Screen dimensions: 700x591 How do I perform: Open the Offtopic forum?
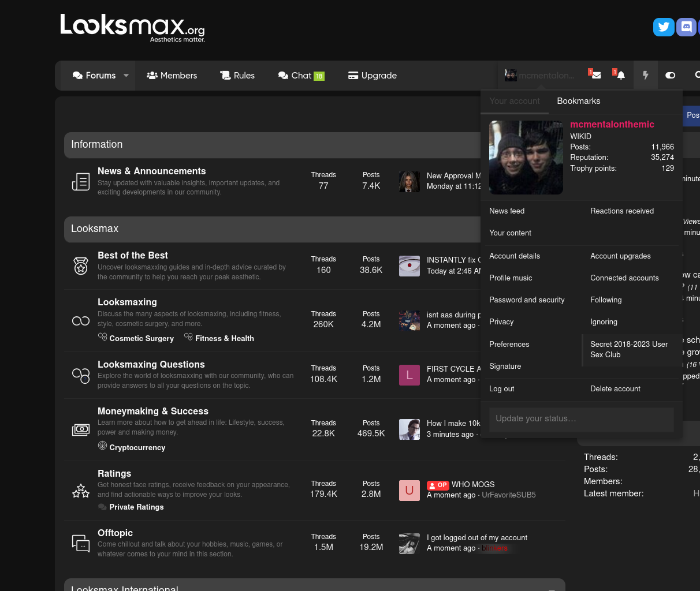115,533
